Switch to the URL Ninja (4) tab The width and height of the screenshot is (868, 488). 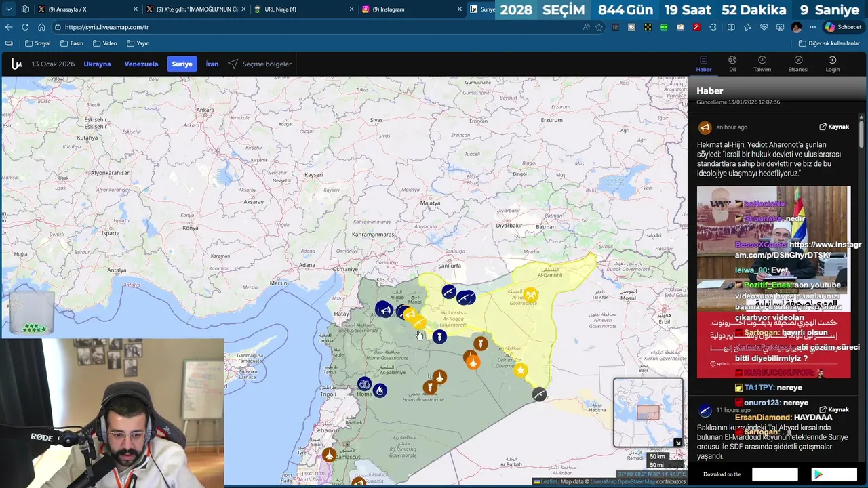(304, 9)
